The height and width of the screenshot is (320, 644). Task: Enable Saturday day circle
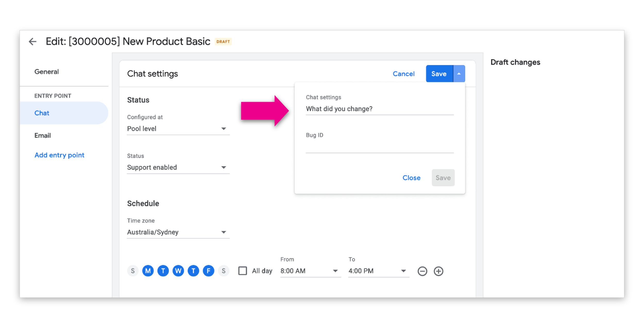(224, 271)
